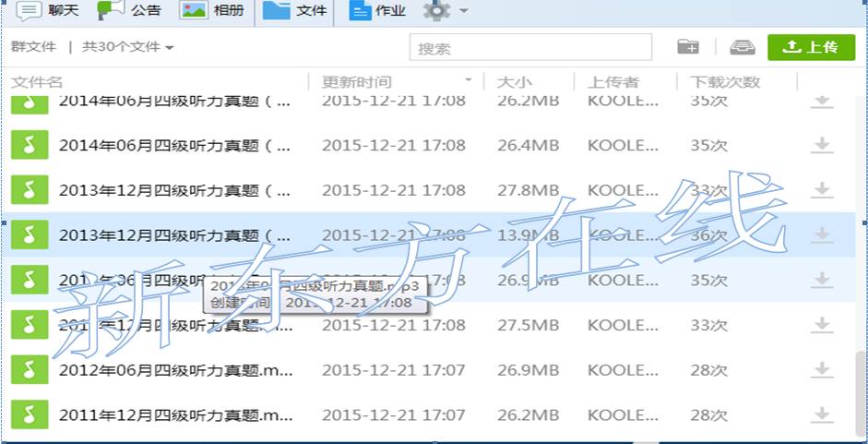The image size is (868, 444).
Task: Click 28次 count in 2011年12月 row
Action: tap(708, 414)
